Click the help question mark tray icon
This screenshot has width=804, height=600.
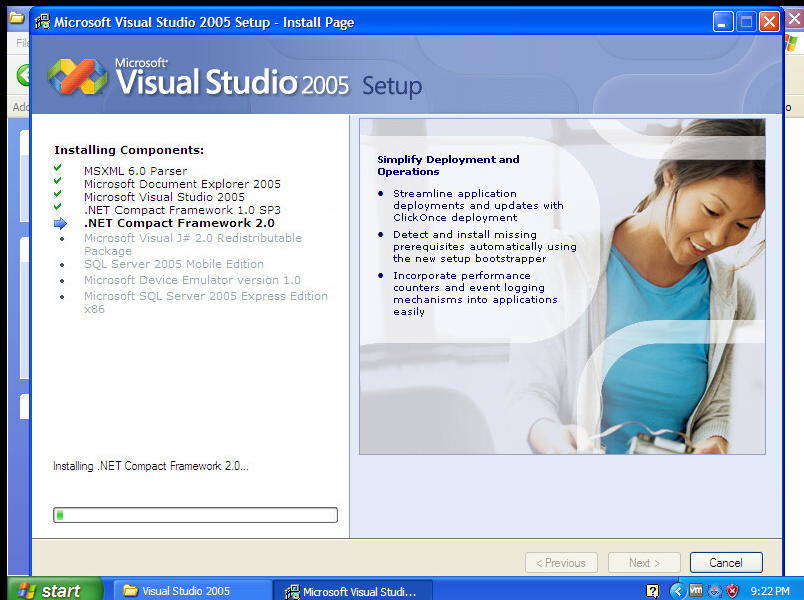[x=652, y=591]
